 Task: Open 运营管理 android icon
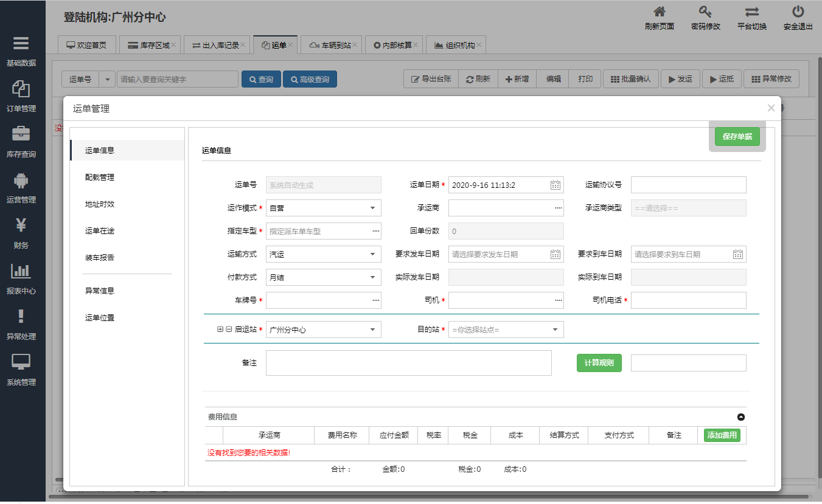(x=21, y=180)
